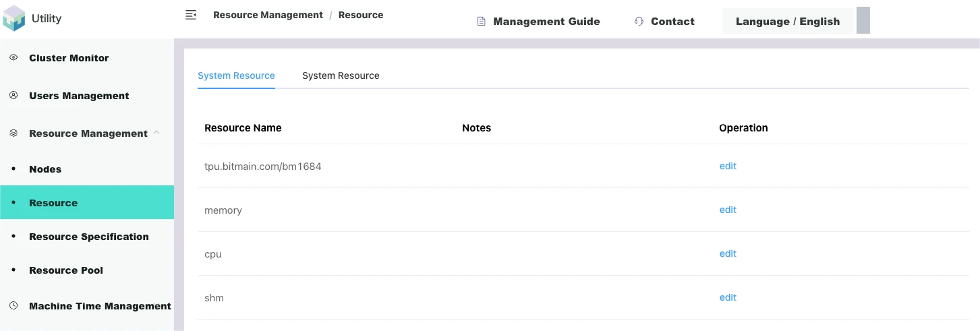980x331 pixels.
Task: Open Nodes in the sidebar
Action: pyautogui.click(x=45, y=169)
